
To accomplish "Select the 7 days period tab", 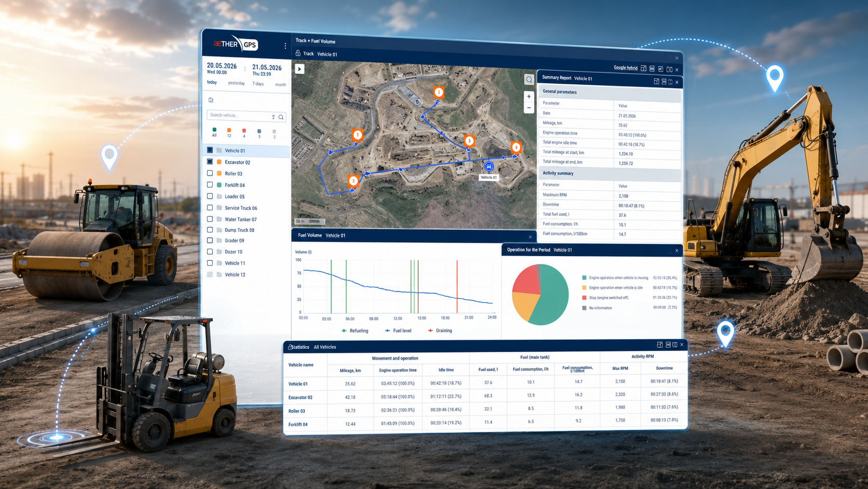I will click(x=258, y=84).
